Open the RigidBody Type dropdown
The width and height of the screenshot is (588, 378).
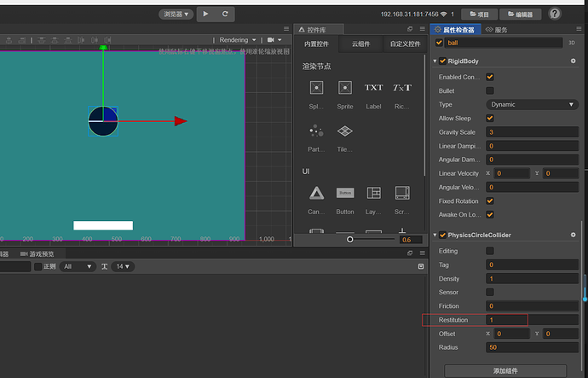pyautogui.click(x=532, y=104)
